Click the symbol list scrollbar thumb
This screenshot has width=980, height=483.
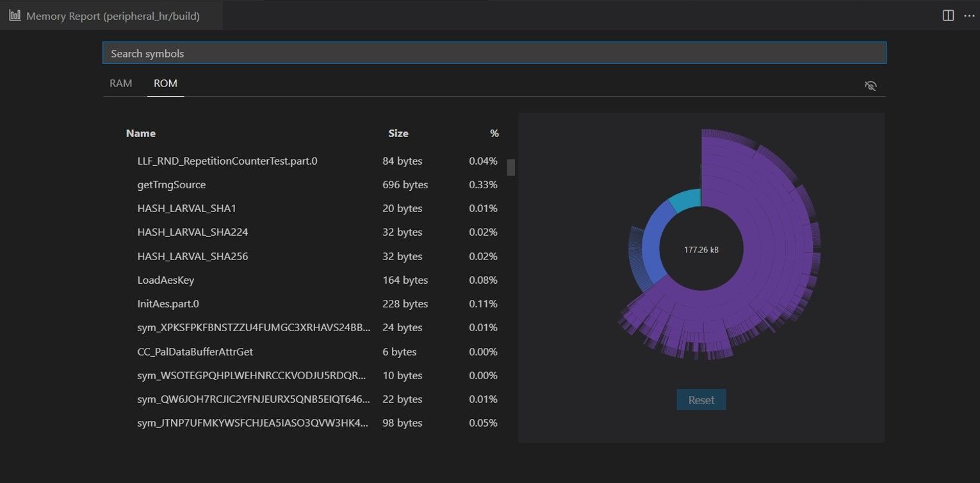[510, 167]
